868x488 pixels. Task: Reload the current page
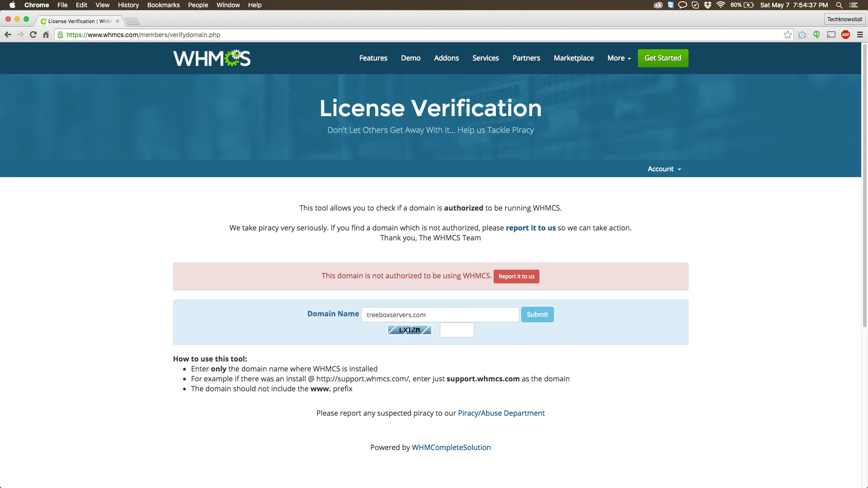[x=33, y=35]
